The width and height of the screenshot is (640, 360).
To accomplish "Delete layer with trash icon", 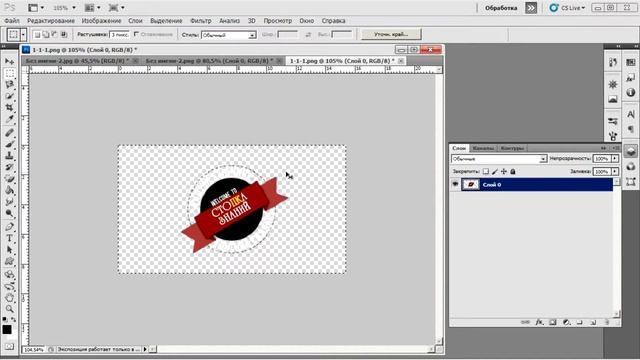I will pos(607,322).
